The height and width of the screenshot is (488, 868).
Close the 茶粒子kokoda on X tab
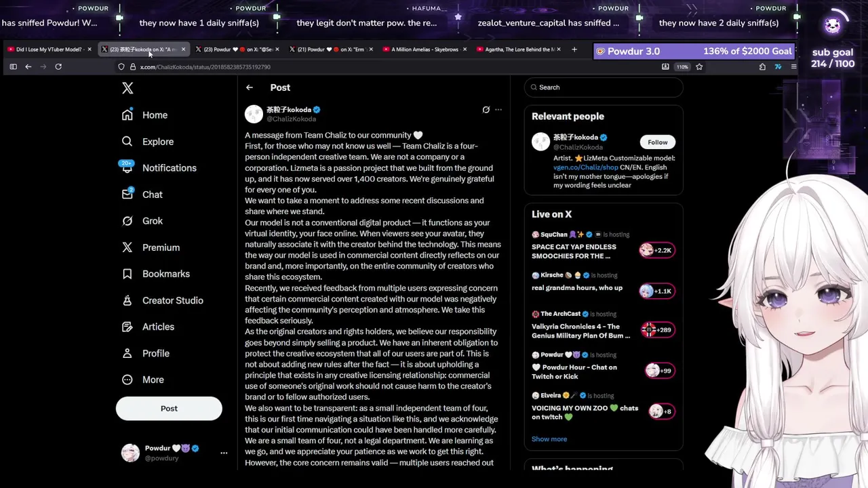click(183, 49)
